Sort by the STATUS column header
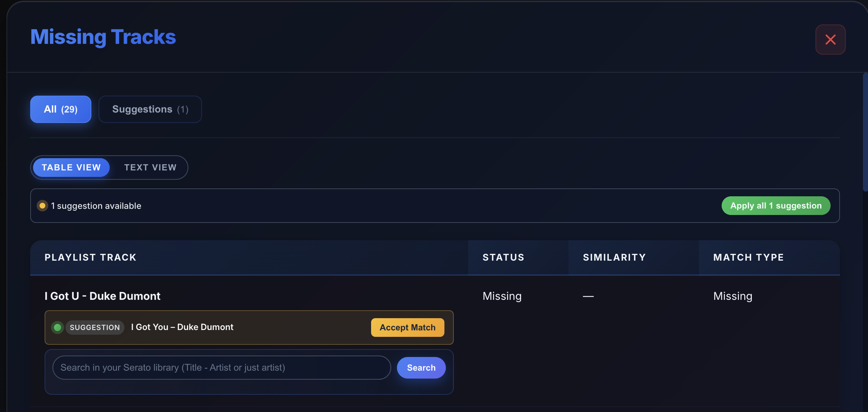Viewport: 868px width, 412px height. point(503,257)
